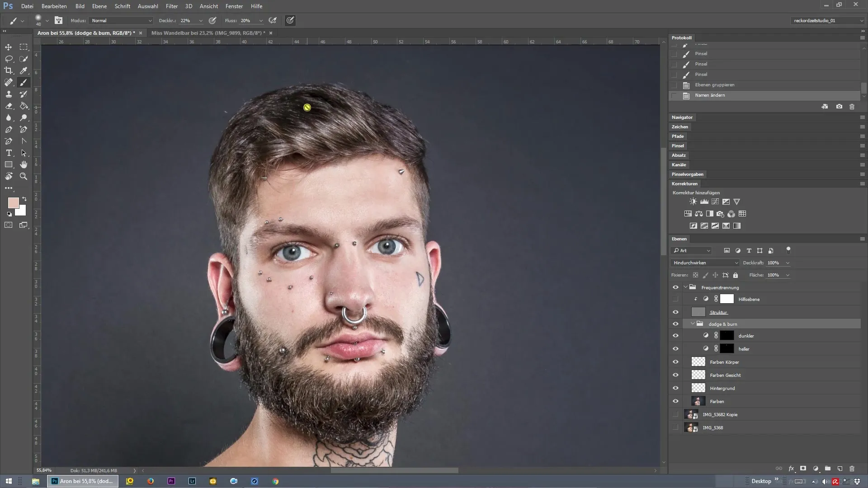Open the Modus blend mode dropdown
Viewport: 868px width, 488px height.
121,20
